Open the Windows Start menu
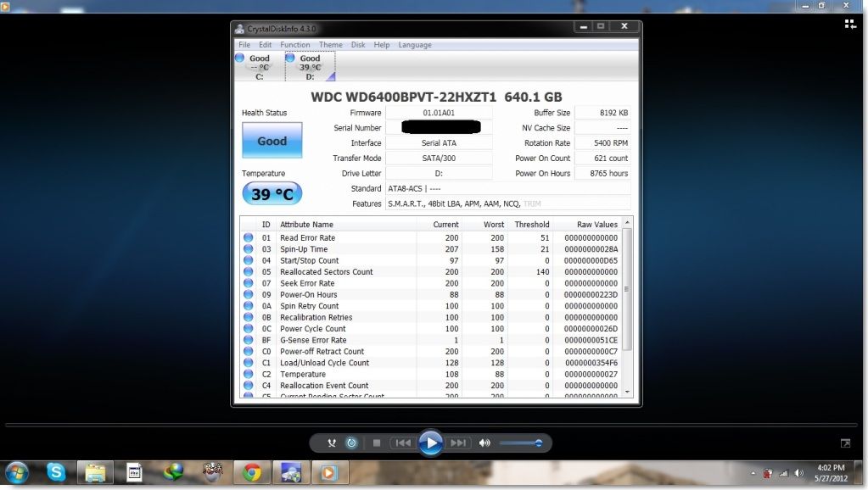868x490 pixels. (17, 472)
